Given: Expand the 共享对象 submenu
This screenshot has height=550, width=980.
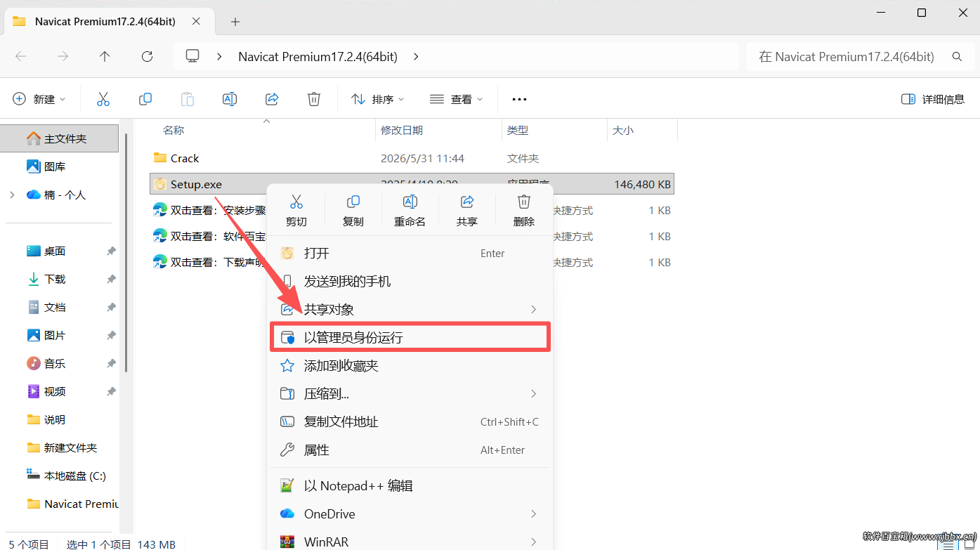Looking at the screenshot, I should tap(534, 309).
